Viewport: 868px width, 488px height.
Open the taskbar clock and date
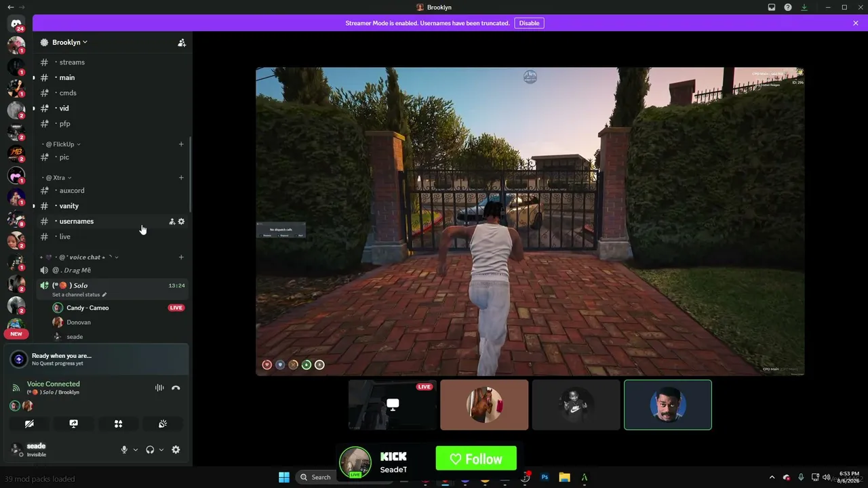849,476
